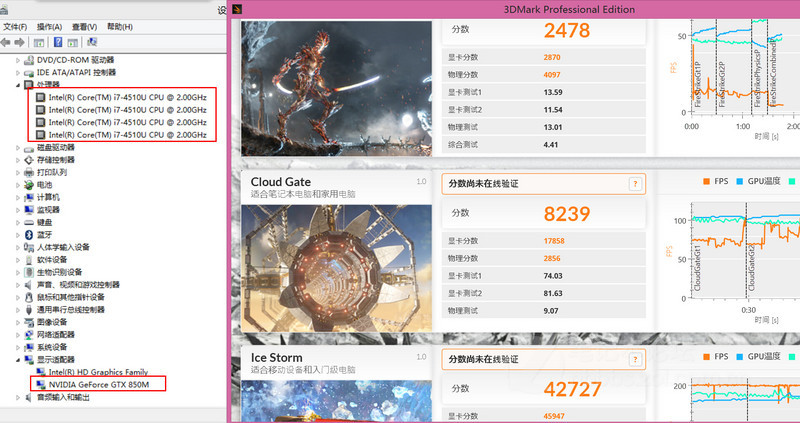This screenshot has width=800, height=423.
Task: Click the Ice Storm benchmark title
Action: tap(277, 358)
